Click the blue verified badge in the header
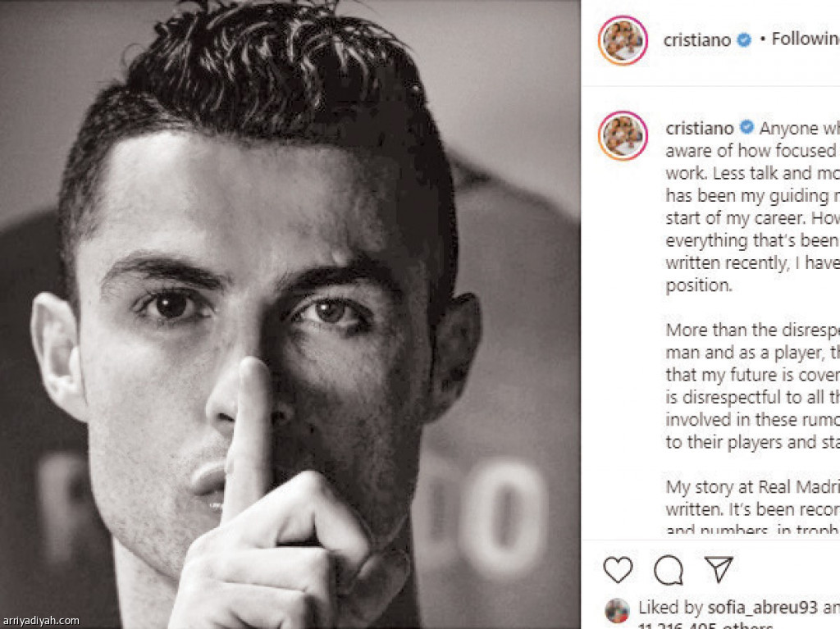This screenshot has width=840, height=629. [x=744, y=39]
